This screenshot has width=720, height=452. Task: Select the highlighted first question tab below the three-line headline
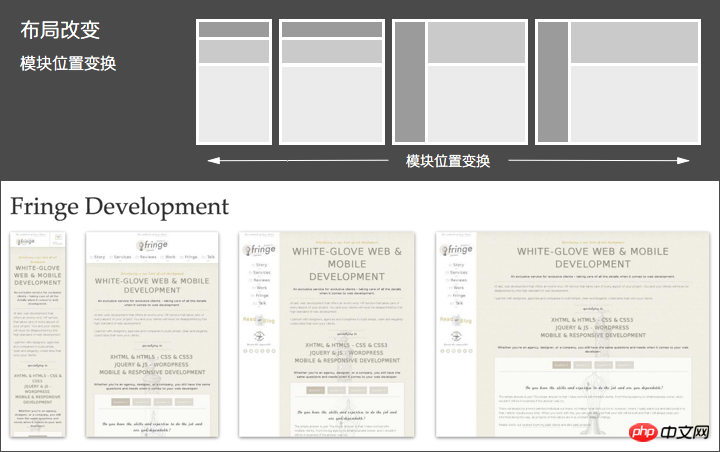[x=315, y=390]
